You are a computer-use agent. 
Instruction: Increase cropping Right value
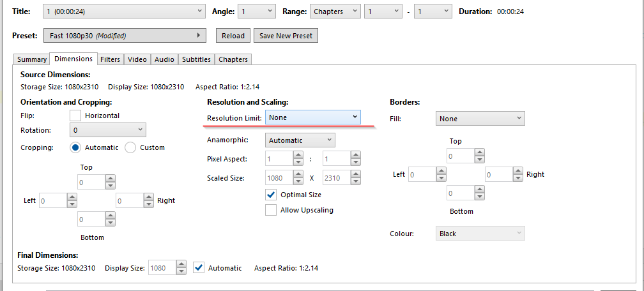(x=149, y=197)
